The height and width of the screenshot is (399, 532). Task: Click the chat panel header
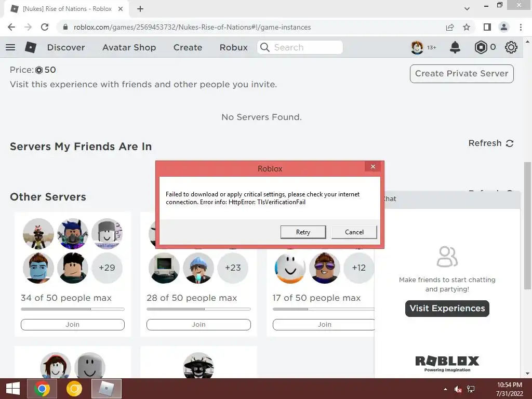[x=451, y=199]
